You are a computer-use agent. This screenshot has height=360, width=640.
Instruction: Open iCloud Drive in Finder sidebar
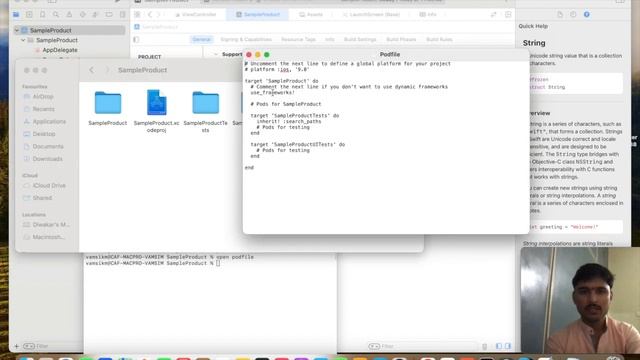[x=49, y=185]
